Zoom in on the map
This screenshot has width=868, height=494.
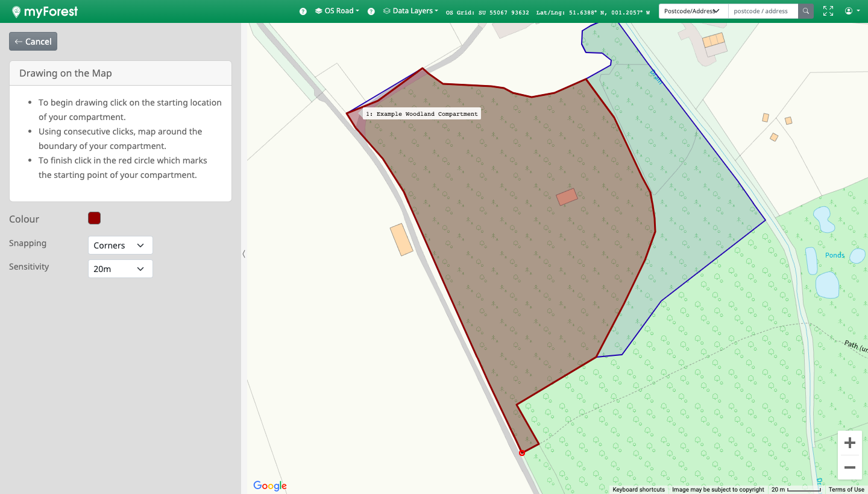coord(850,443)
